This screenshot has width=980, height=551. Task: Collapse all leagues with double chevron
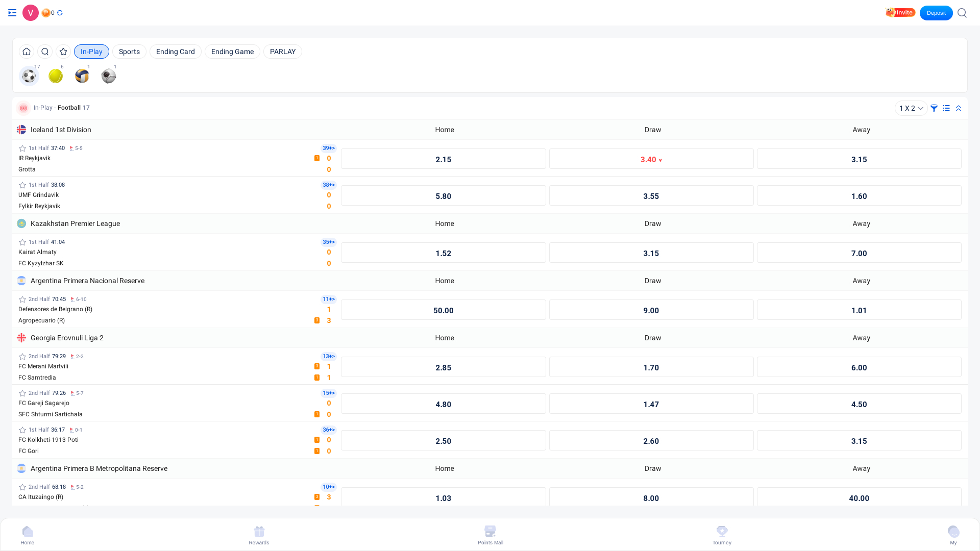click(x=959, y=108)
